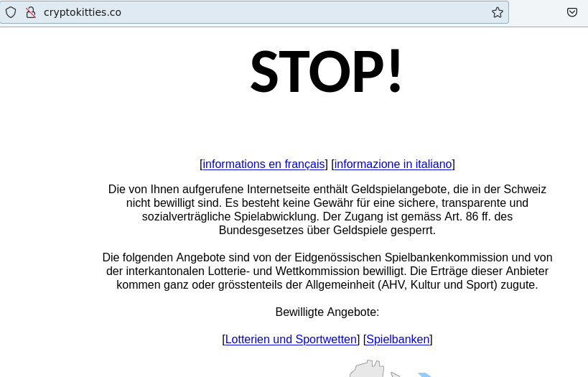588x377 pixels.
Task: Click the tracking protection shield icon
Action: pyautogui.click(x=11, y=12)
